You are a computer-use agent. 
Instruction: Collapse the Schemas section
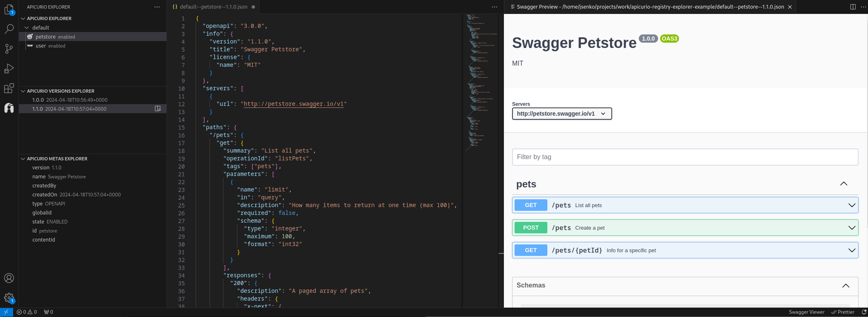845,285
